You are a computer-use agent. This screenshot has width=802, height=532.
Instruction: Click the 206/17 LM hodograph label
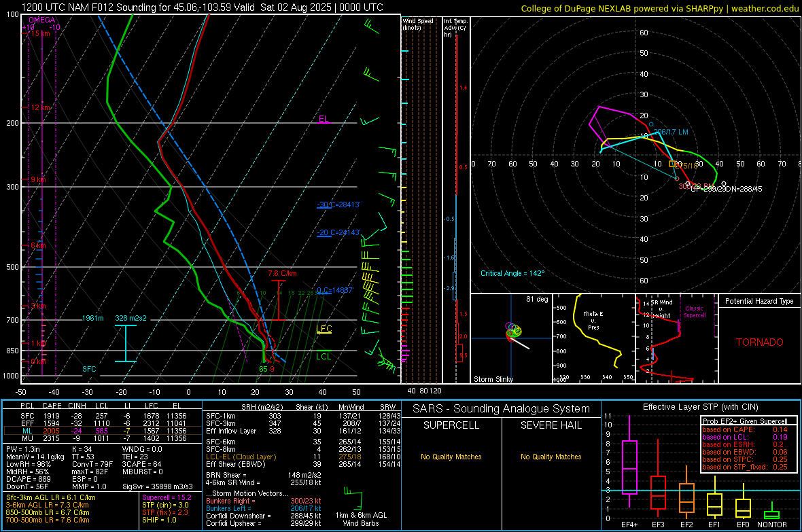point(671,132)
